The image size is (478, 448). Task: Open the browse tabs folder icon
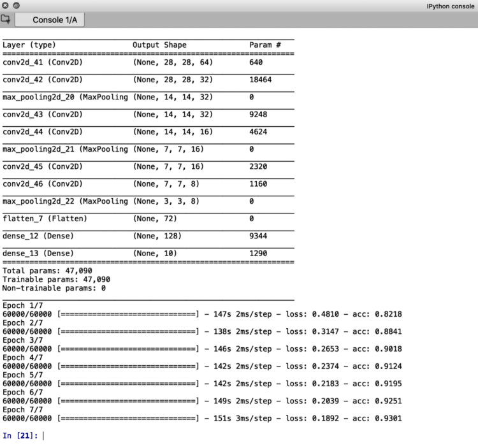pyautogui.click(x=6, y=20)
